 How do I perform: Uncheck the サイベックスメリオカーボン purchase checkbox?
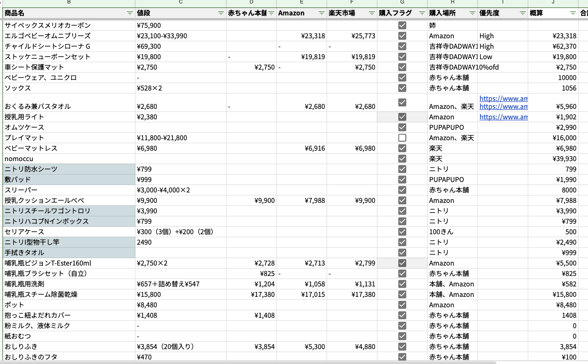click(x=402, y=25)
